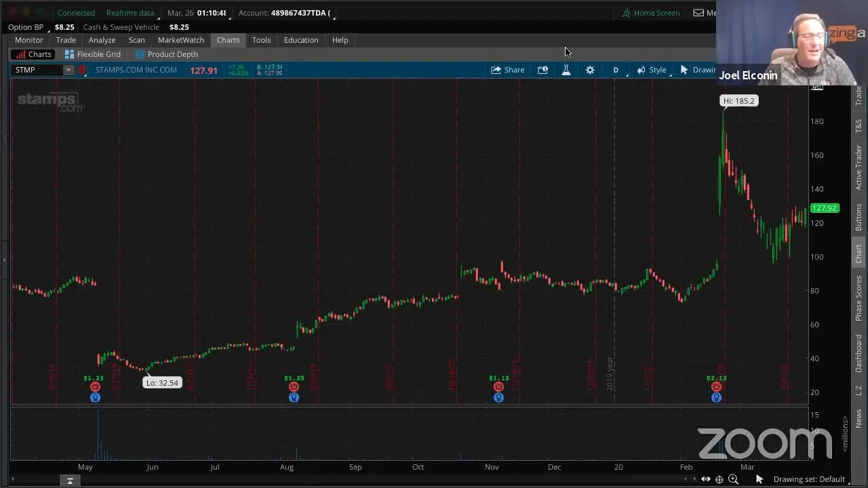
Task: Open the Help tab
Action: tap(340, 40)
